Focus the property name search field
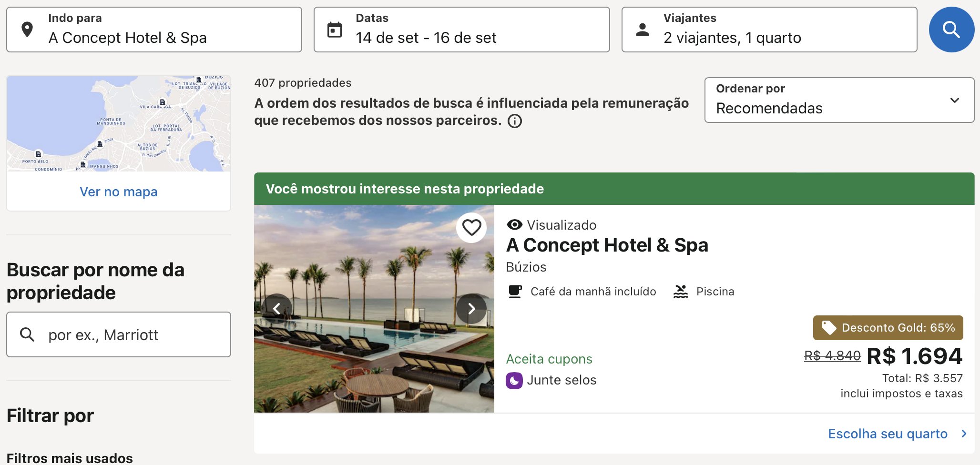 [119, 334]
